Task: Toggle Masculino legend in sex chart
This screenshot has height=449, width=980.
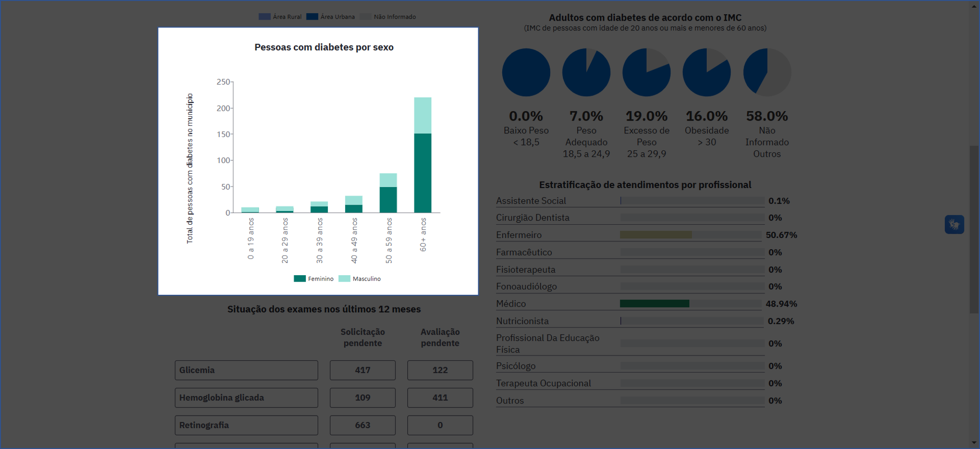Action: pos(344,279)
